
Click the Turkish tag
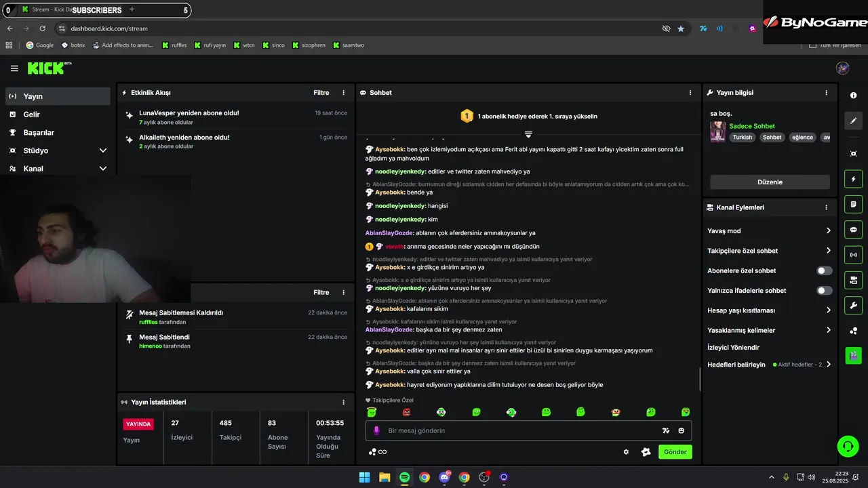coord(743,137)
